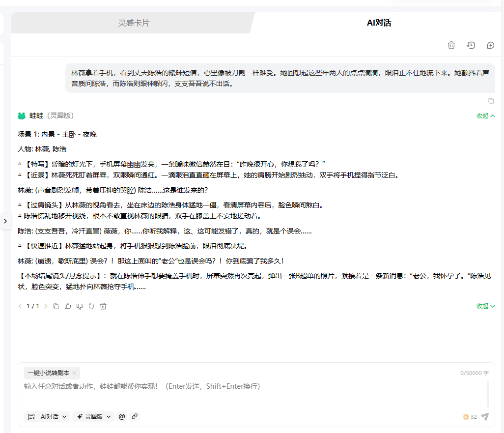Select the AI对话 tab

pos(379,23)
